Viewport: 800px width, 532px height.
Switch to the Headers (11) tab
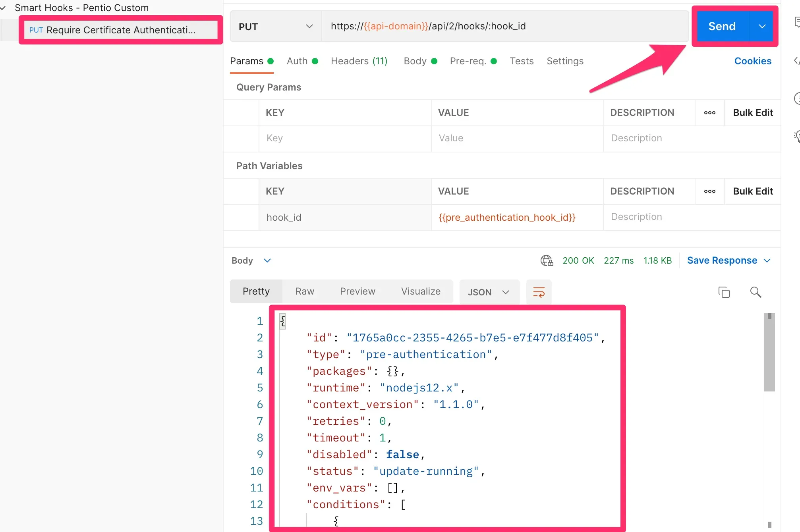pyautogui.click(x=359, y=61)
